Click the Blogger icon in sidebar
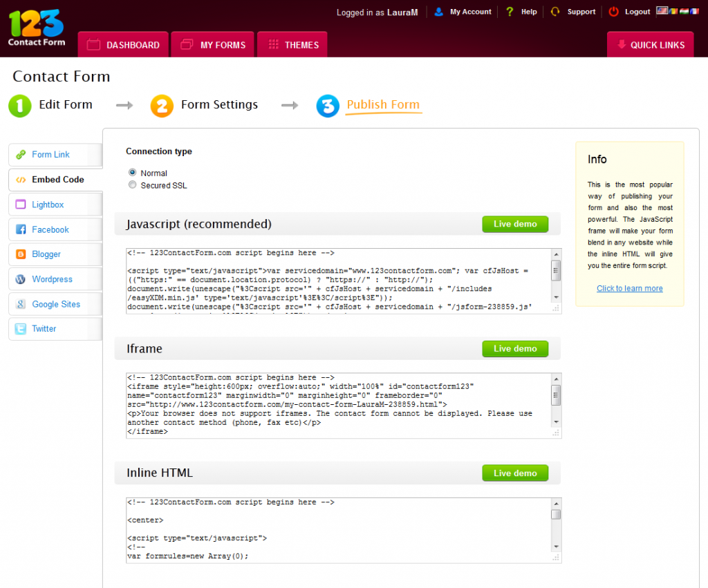 click(x=21, y=254)
